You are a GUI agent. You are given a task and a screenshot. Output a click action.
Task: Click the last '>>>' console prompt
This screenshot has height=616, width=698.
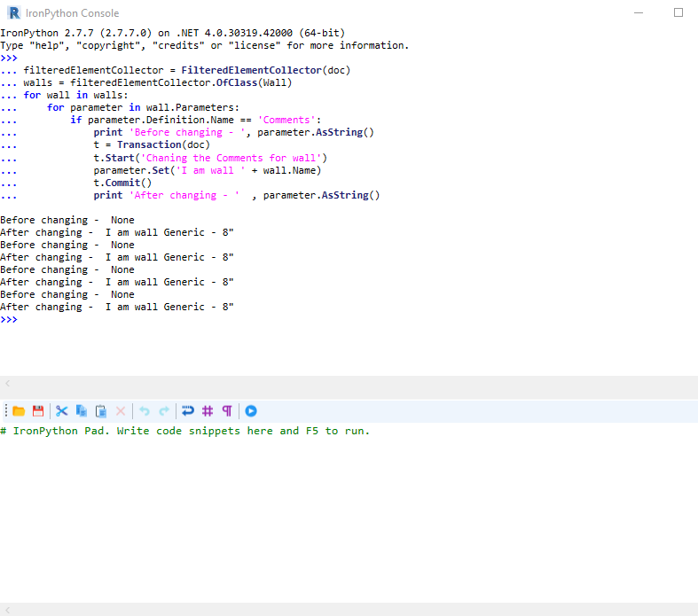(9, 319)
